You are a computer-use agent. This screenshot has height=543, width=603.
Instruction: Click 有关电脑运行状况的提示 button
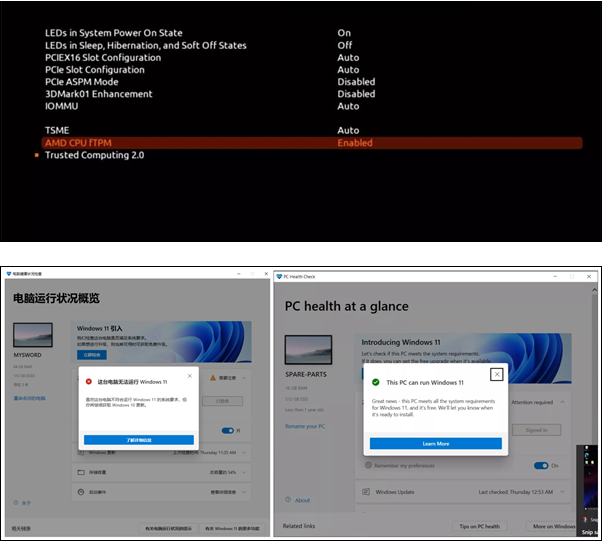(168, 528)
